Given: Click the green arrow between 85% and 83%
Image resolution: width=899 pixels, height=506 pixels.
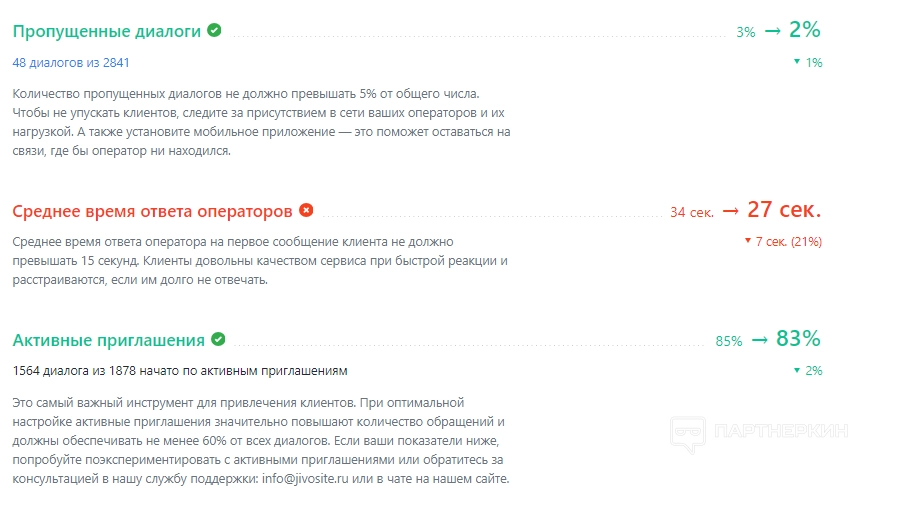Looking at the screenshot, I should 759,340.
